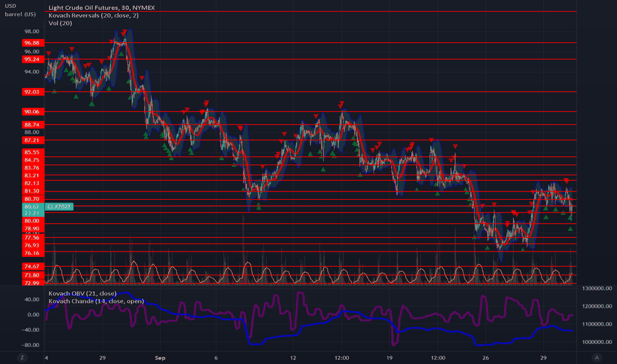The width and height of the screenshot is (617, 364).
Task: Click the -80.00 Chande axis value
Action: 30,345
